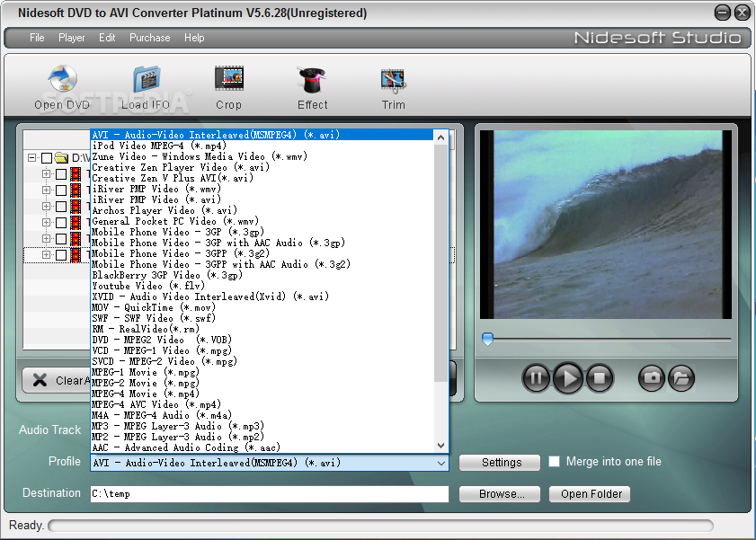
Task: Select Zune Video Windows Media profile
Action: pos(262,156)
